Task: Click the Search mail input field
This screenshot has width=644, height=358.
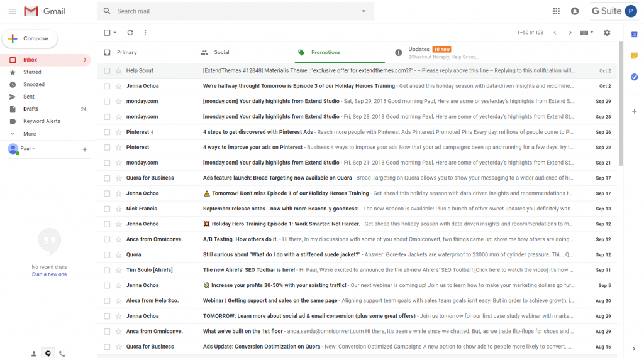Action: click(x=233, y=11)
